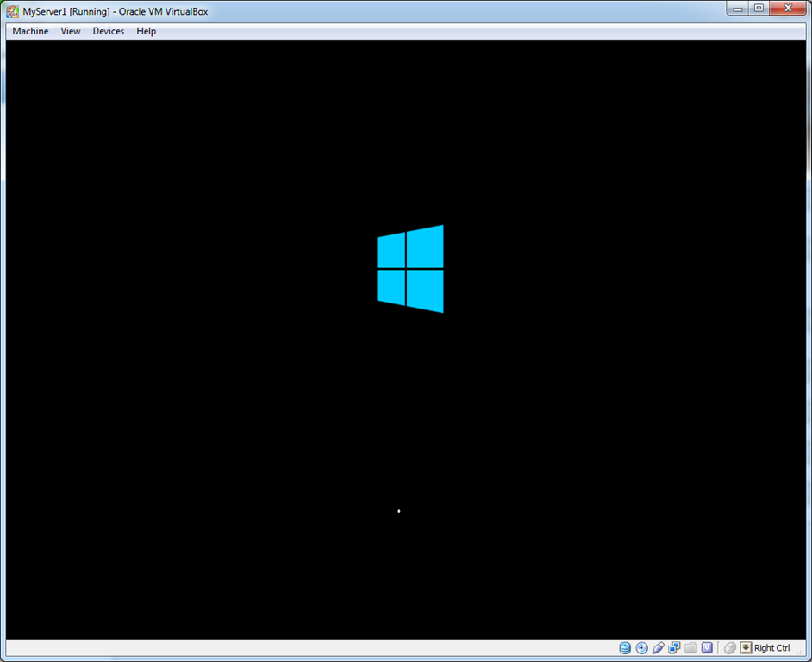812x662 pixels.
Task: Click the Right Ctrl host key label
Action: (771, 647)
